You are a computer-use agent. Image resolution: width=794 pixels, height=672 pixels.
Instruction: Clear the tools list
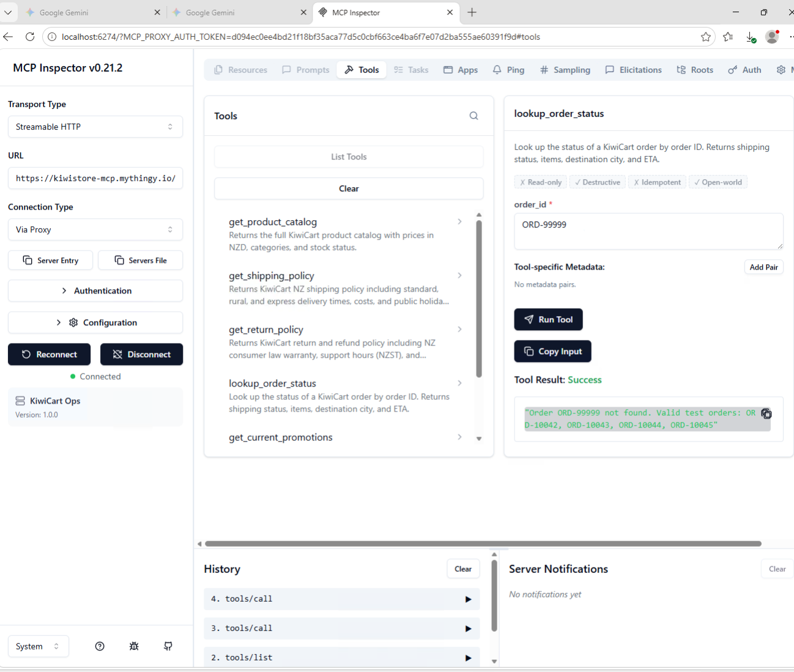[349, 188]
